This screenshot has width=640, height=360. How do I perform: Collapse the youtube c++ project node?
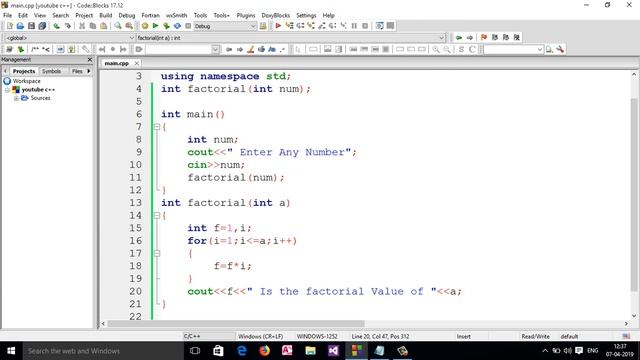coord(7,90)
